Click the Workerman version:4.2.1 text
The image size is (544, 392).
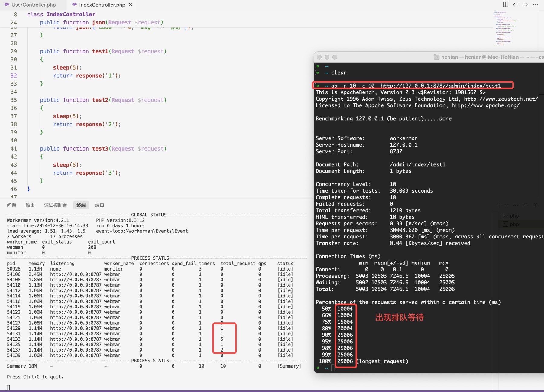(x=38, y=220)
